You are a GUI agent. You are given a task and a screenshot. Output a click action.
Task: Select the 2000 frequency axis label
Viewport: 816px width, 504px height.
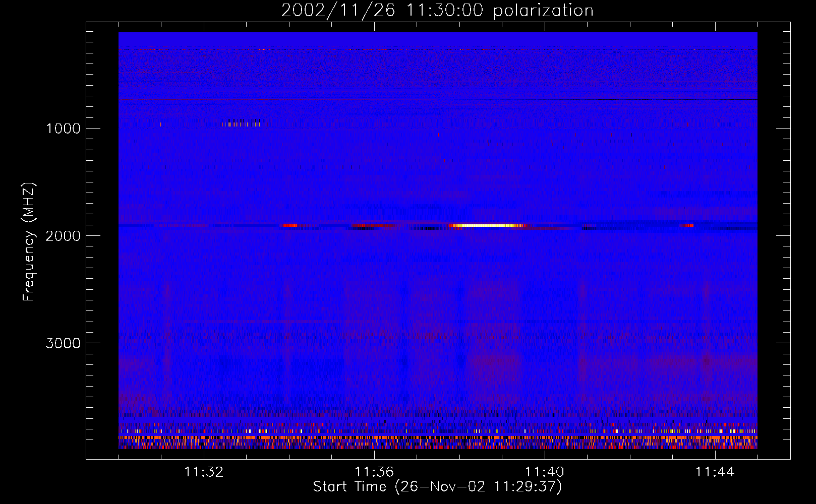[x=63, y=236]
